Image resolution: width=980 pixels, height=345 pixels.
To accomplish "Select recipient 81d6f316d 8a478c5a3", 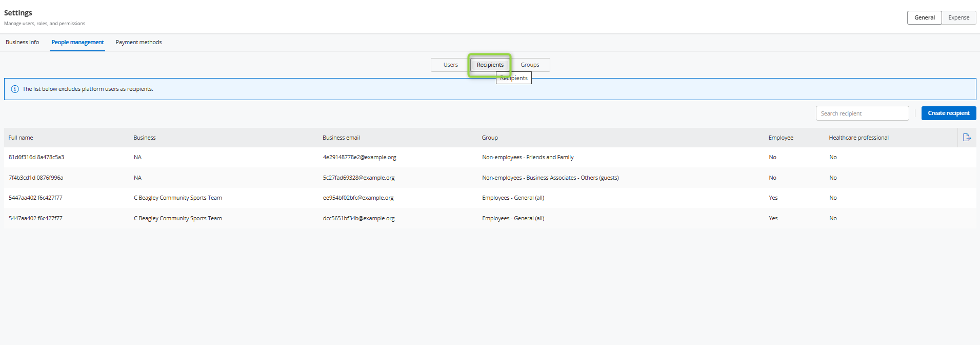I will pyautogui.click(x=36, y=157).
